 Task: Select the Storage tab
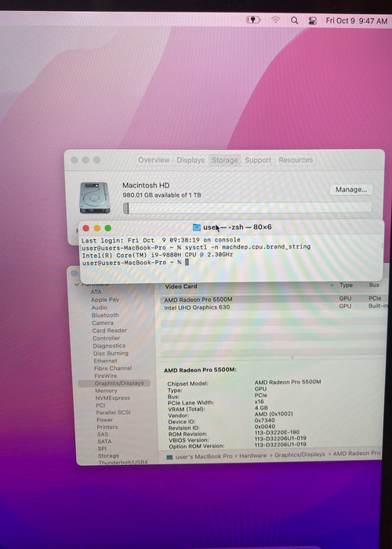[225, 160]
